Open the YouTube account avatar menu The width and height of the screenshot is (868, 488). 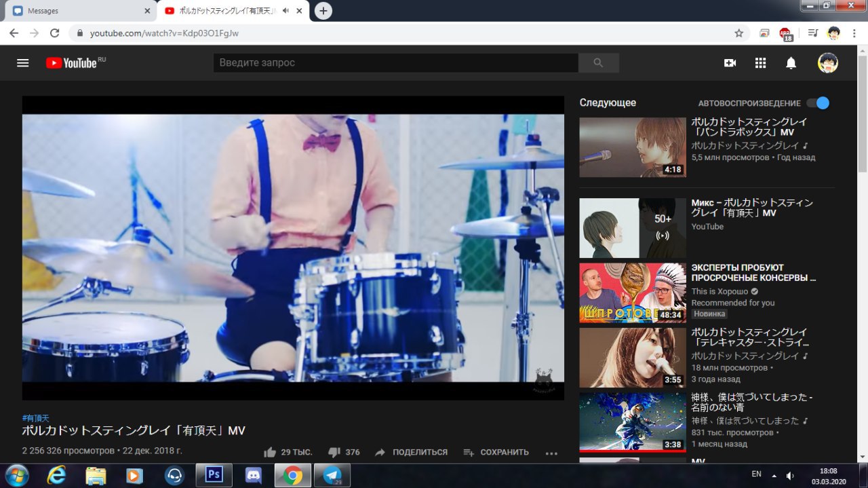click(x=827, y=63)
